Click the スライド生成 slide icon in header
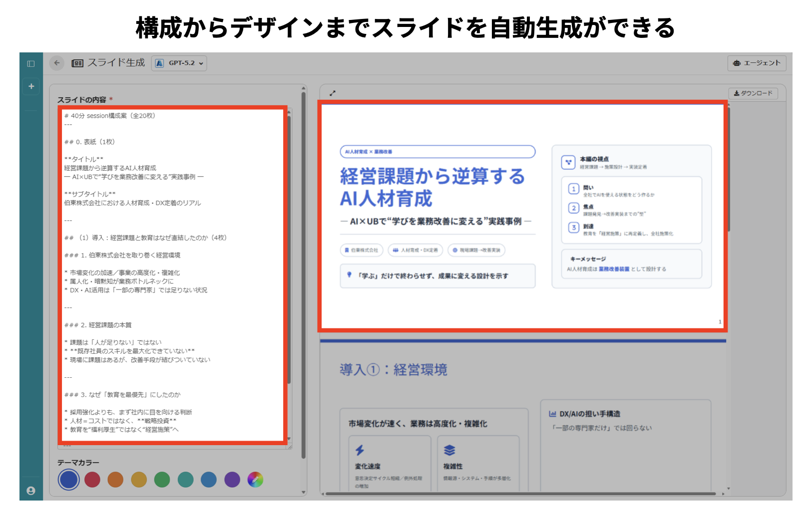This screenshot has height=517, width=812. tap(77, 63)
